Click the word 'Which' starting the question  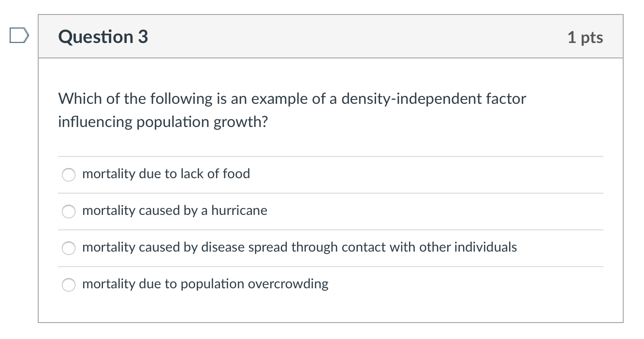[76, 99]
